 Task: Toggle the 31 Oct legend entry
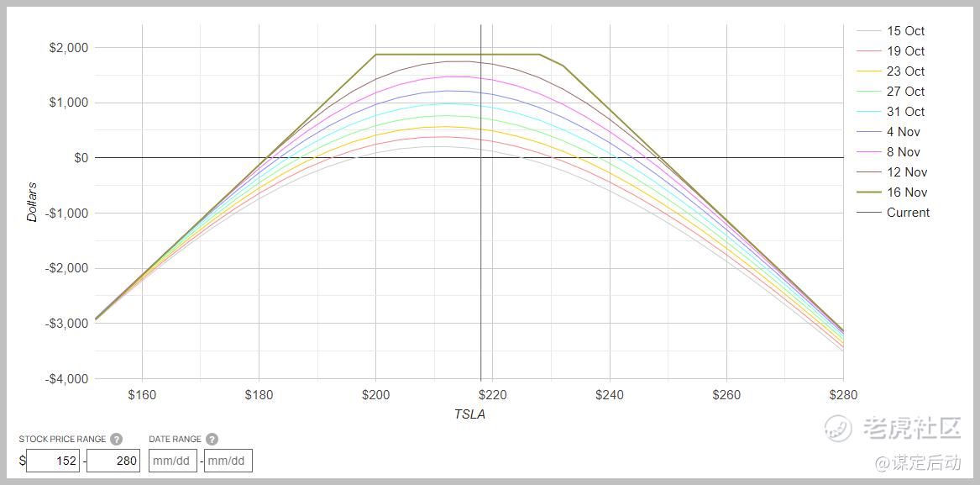[x=891, y=112]
